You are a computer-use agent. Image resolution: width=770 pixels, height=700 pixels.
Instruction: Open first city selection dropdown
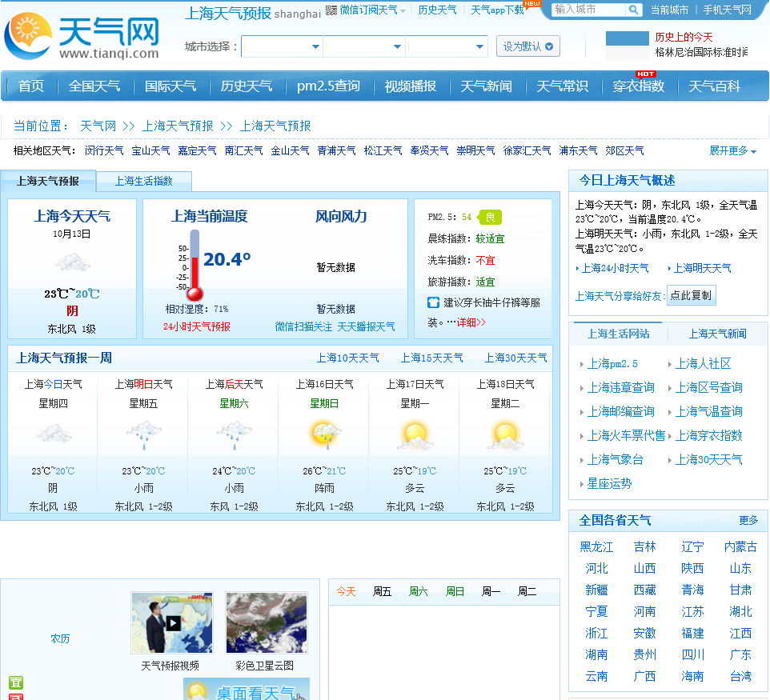(x=282, y=46)
